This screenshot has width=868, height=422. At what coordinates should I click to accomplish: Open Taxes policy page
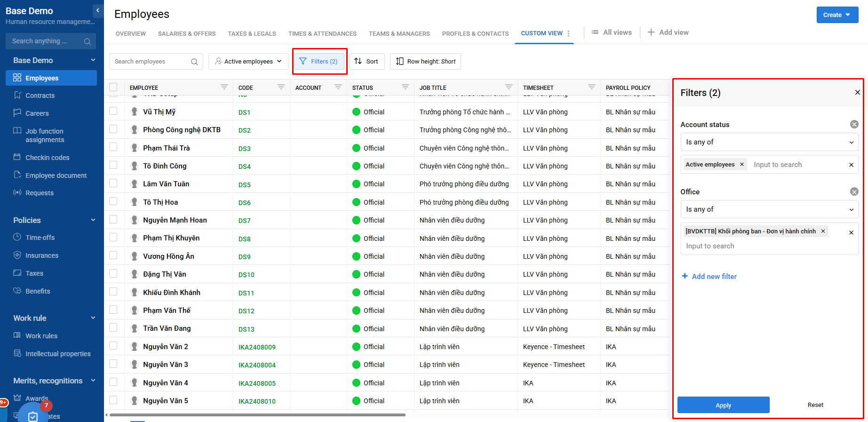pos(34,273)
